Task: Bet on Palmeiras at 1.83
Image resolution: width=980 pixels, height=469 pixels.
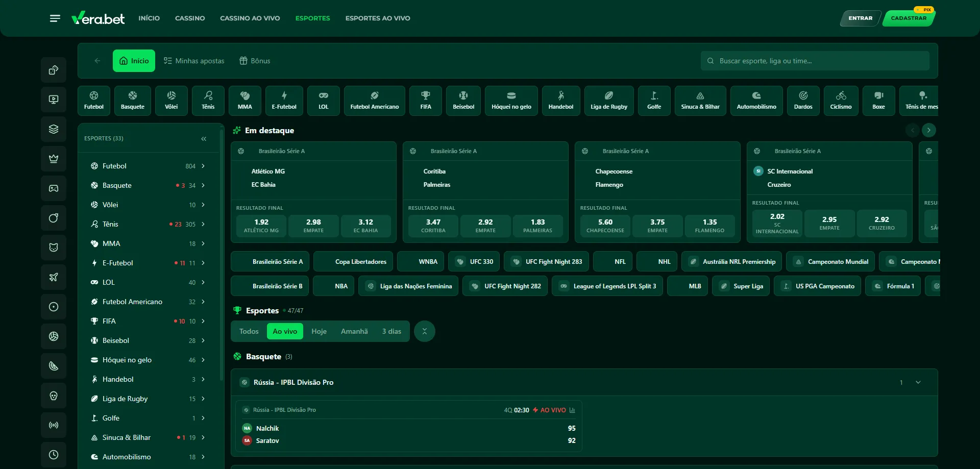Action: [x=537, y=226]
